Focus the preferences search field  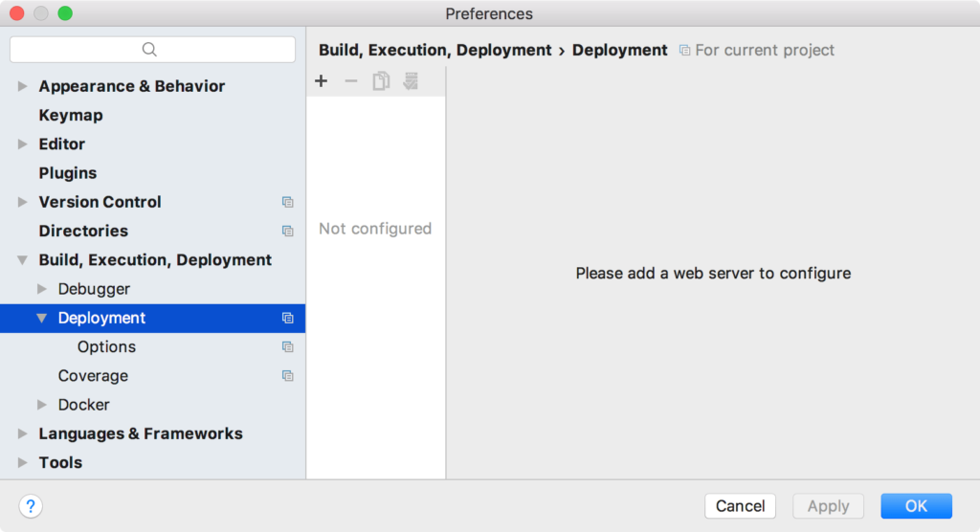[152, 50]
